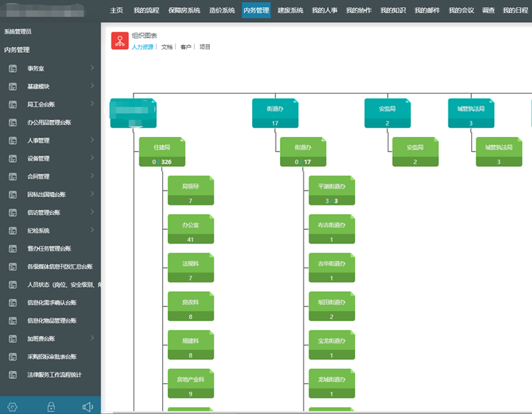This screenshot has width=532, height=414.
Task: Click the icon next to 法律服务工作流程统计
Action: pyautogui.click(x=12, y=375)
